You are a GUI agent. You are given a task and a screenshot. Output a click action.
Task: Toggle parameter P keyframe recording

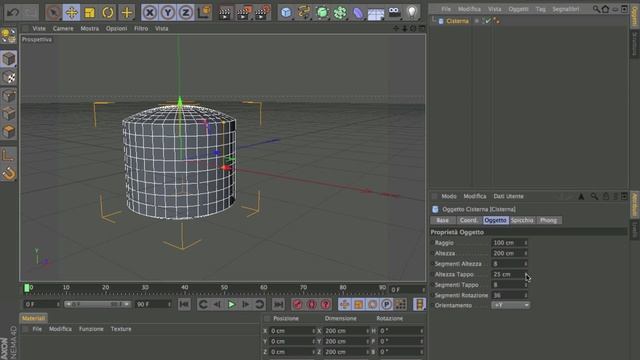click(x=386, y=304)
